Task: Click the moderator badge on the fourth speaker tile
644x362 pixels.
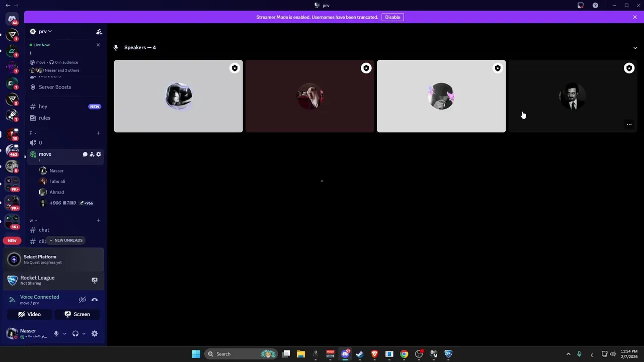Action: 629,68
